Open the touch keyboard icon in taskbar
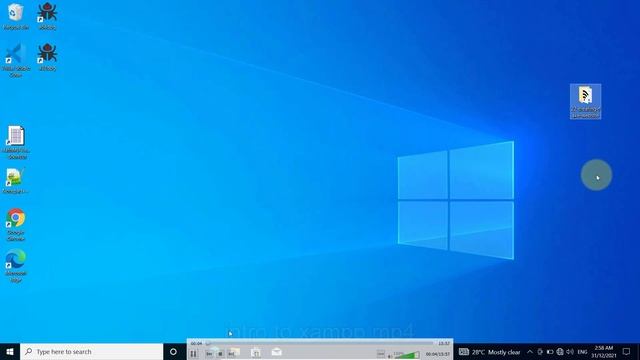This screenshot has width=640, height=360. (463, 351)
